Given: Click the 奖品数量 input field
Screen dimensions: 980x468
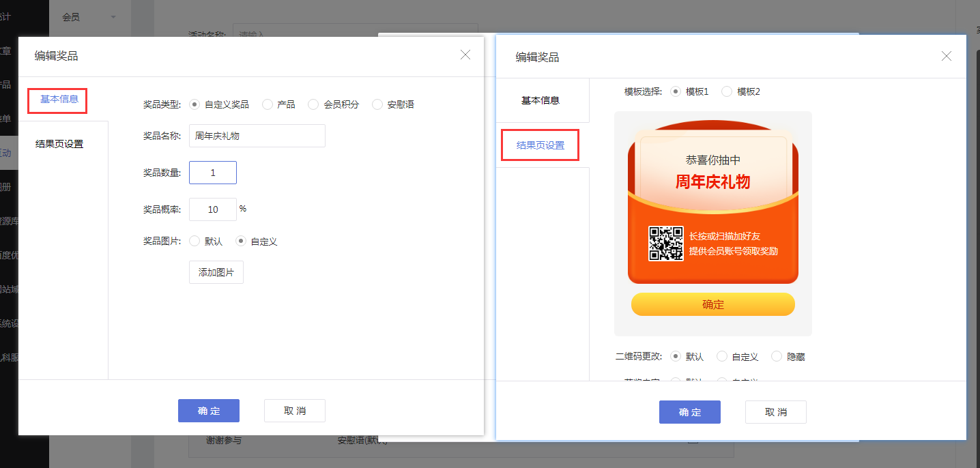Looking at the screenshot, I should point(213,173).
